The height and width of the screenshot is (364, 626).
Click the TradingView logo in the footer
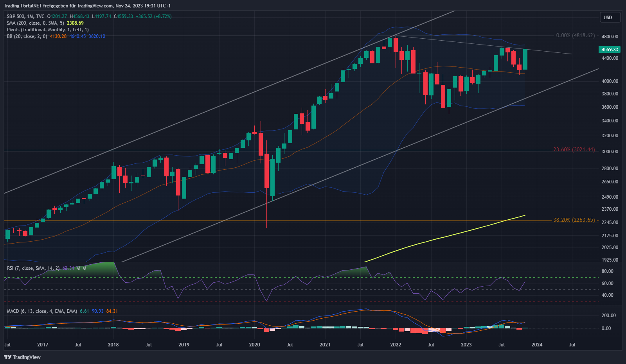(x=22, y=357)
